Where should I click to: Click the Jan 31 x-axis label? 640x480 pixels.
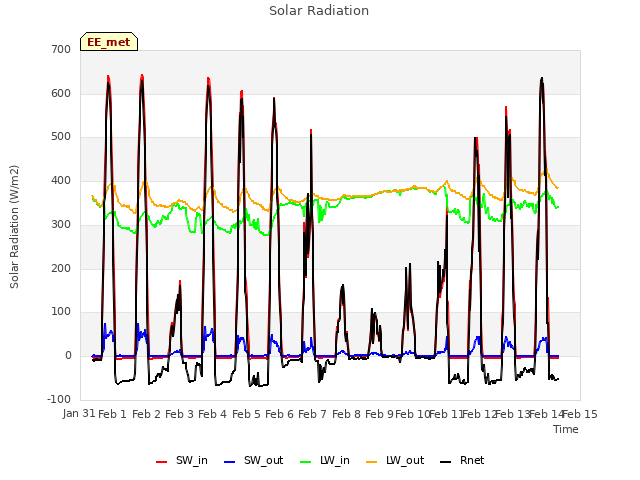pos(79,413)
